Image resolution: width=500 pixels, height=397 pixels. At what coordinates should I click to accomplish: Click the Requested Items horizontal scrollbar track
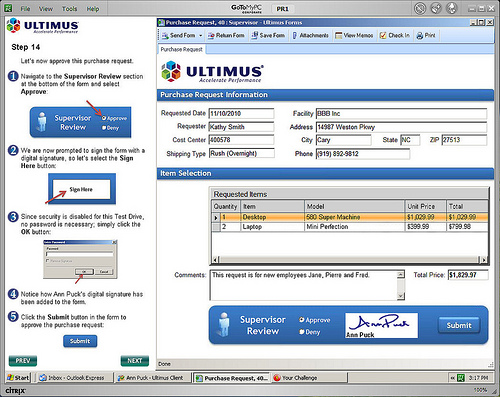tap(349, 259)
